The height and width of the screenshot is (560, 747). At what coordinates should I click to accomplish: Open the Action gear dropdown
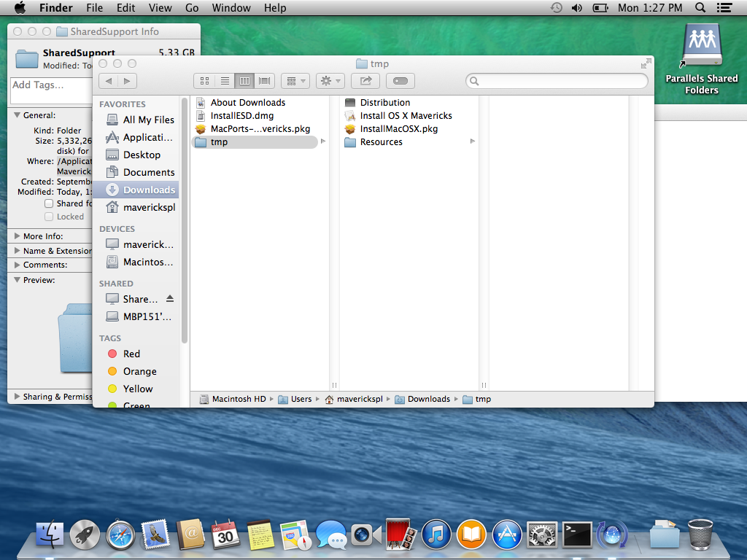330,81
